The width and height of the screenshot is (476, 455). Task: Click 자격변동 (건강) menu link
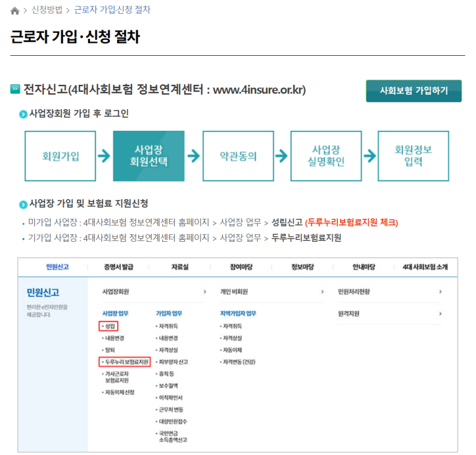tap(238, 362)
